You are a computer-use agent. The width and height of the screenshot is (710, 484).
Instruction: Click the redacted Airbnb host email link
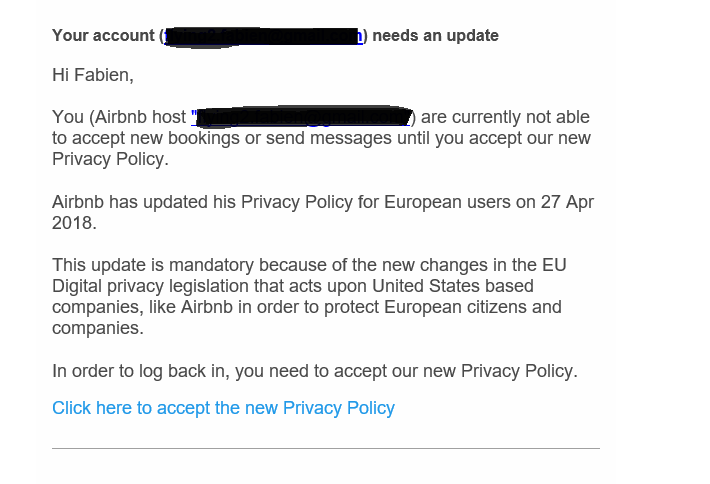tap(301, 117)
